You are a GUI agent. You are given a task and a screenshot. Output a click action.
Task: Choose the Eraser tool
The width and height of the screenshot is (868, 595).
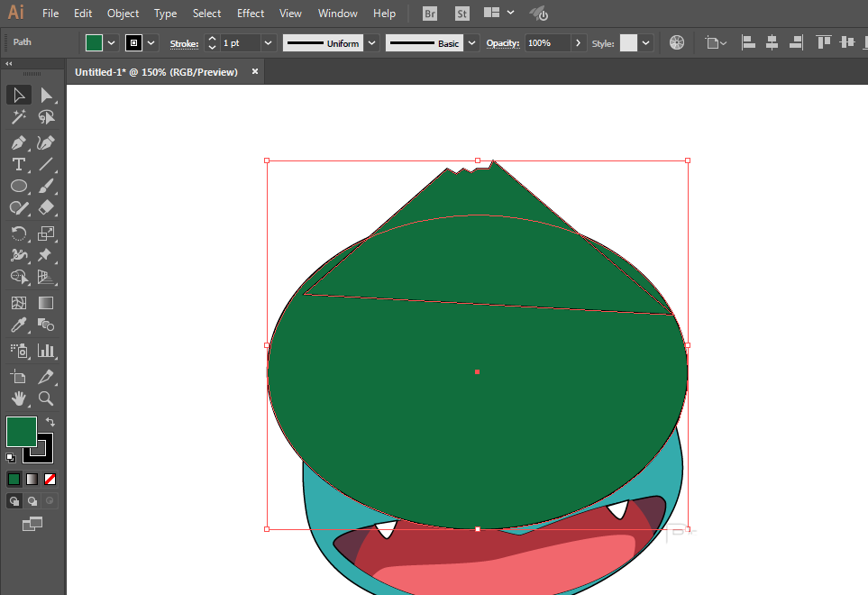(46, 207)
